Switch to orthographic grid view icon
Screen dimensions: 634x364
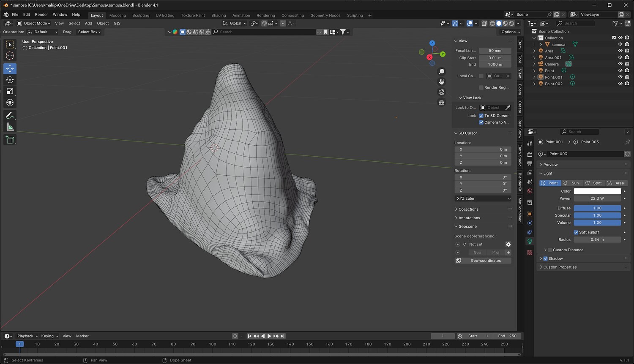pyautogui.click(x=441, y=102)
